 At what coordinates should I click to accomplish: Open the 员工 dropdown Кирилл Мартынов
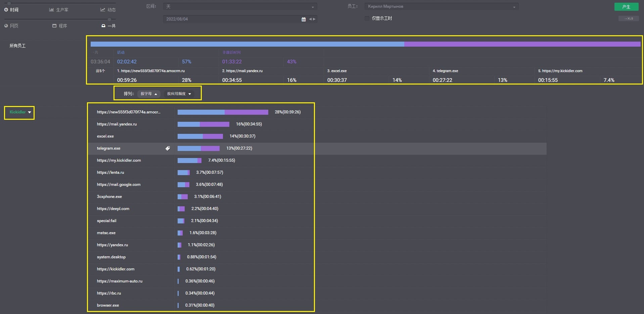coord(442,6)
